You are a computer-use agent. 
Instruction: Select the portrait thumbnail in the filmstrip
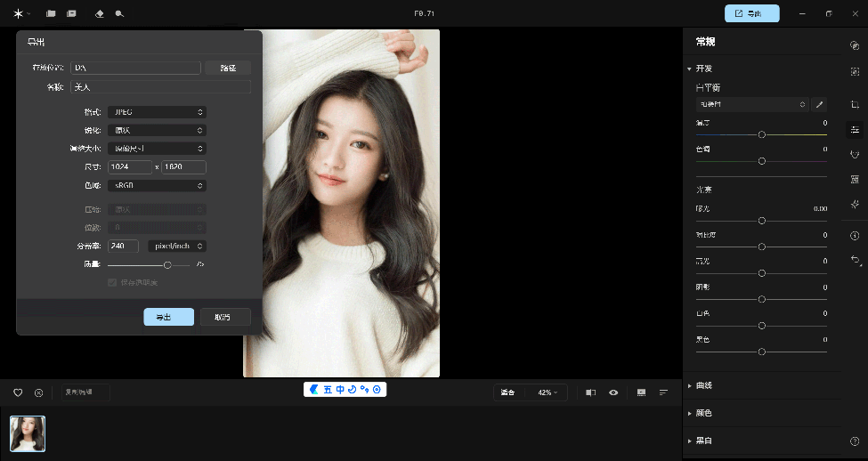tap(28, 434)
